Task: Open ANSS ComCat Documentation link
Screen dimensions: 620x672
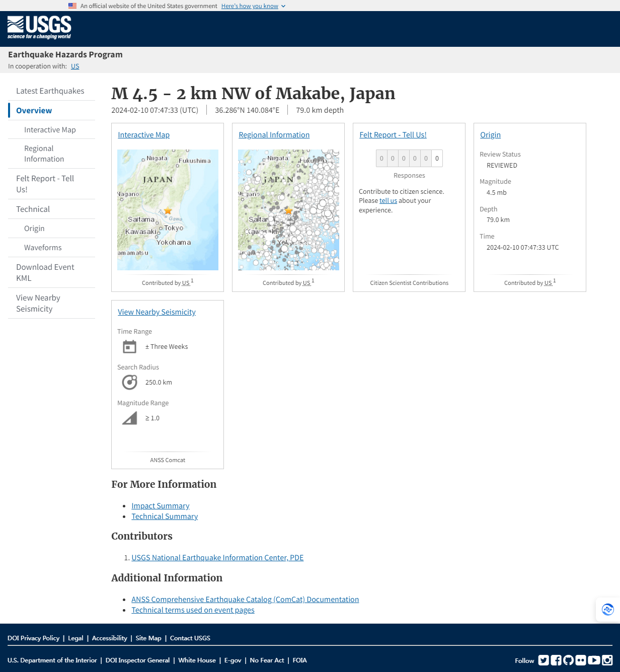Action: point(245,600)
